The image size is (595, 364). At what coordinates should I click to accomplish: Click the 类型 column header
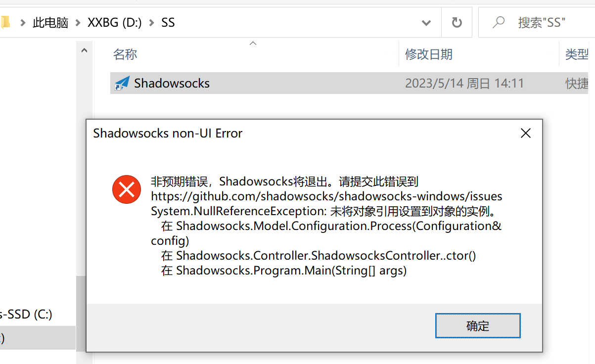[x=576, y=54]
